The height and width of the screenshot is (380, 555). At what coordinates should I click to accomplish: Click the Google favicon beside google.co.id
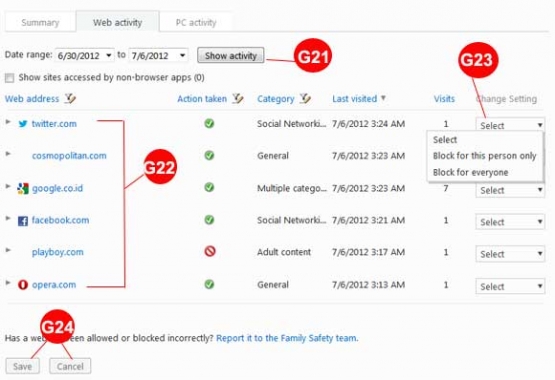23,188
